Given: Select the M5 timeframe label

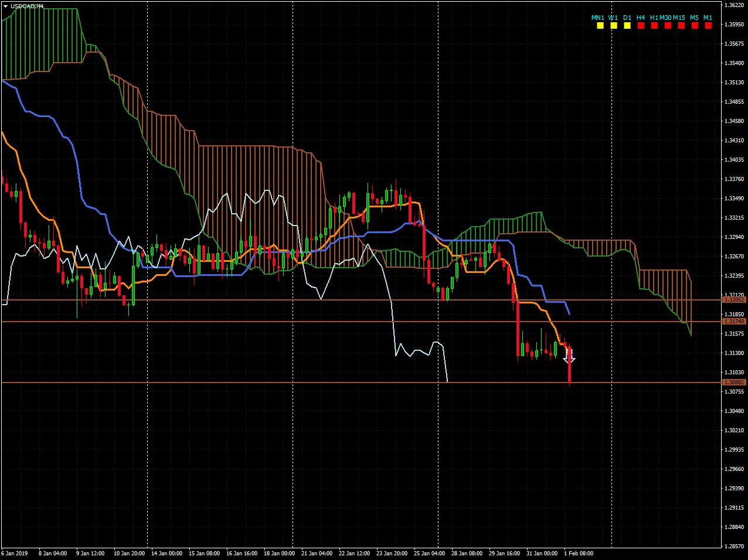Looking at the screenshot, I should tap(695, 18).
